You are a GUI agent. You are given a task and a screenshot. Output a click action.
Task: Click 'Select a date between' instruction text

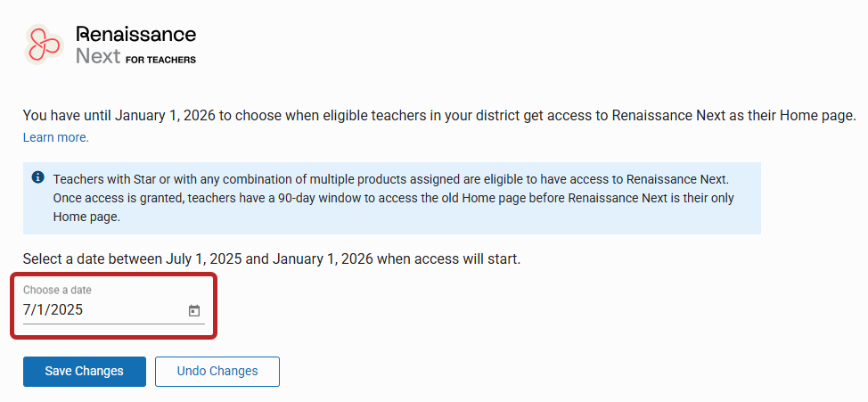[93, 258]
